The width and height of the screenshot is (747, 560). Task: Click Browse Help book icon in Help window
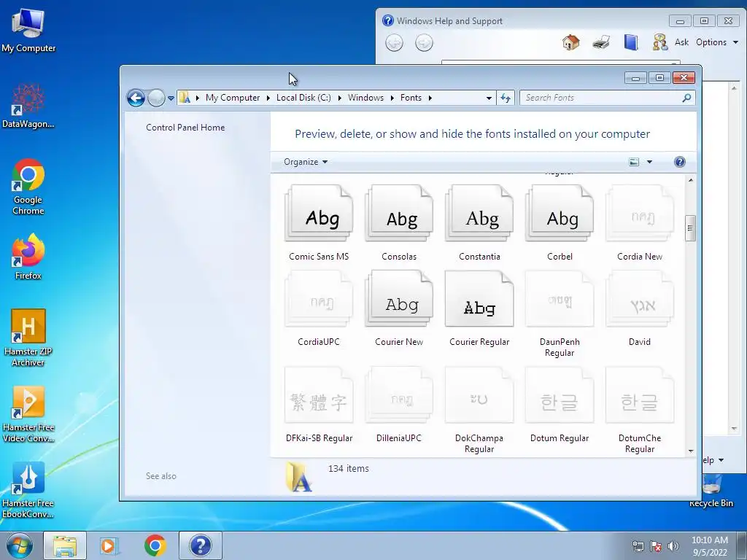[x=631, y=42]
